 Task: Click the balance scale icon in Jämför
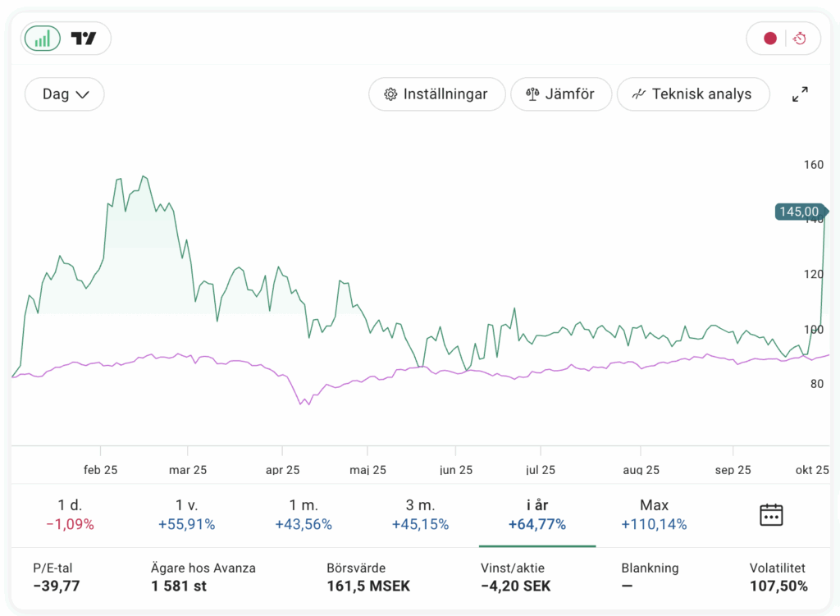pos(532,94)
